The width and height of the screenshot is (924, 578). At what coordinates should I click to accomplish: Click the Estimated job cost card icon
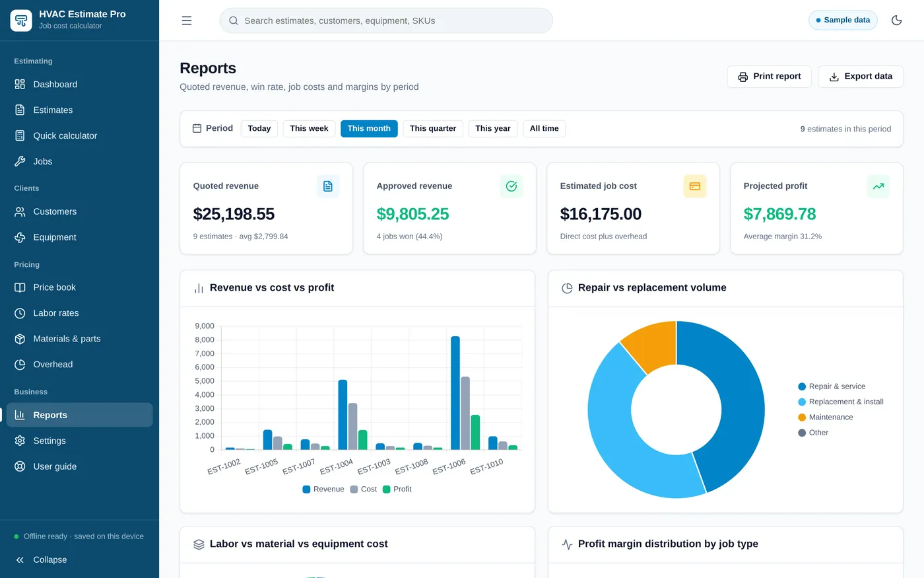(x=695, y=186)
